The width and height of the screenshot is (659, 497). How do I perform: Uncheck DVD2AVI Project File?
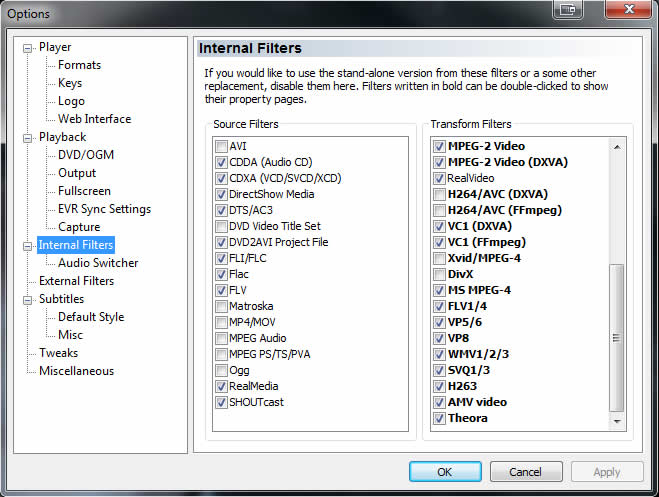coord(221,242)
